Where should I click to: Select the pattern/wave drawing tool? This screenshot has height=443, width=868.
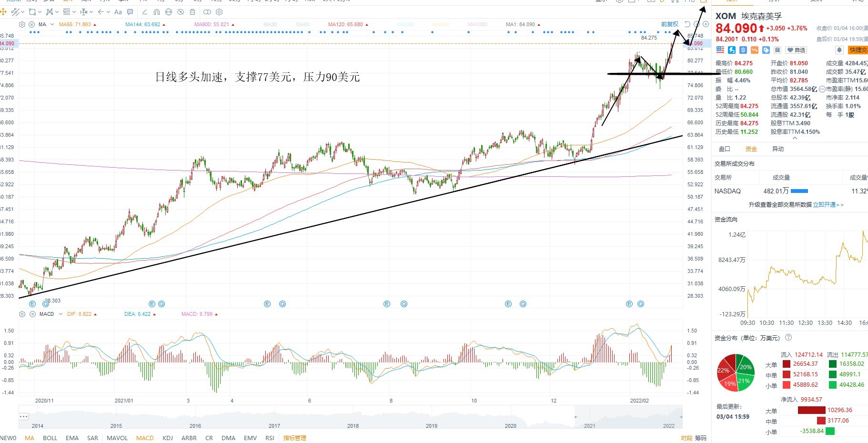click(x=49, y=11)
